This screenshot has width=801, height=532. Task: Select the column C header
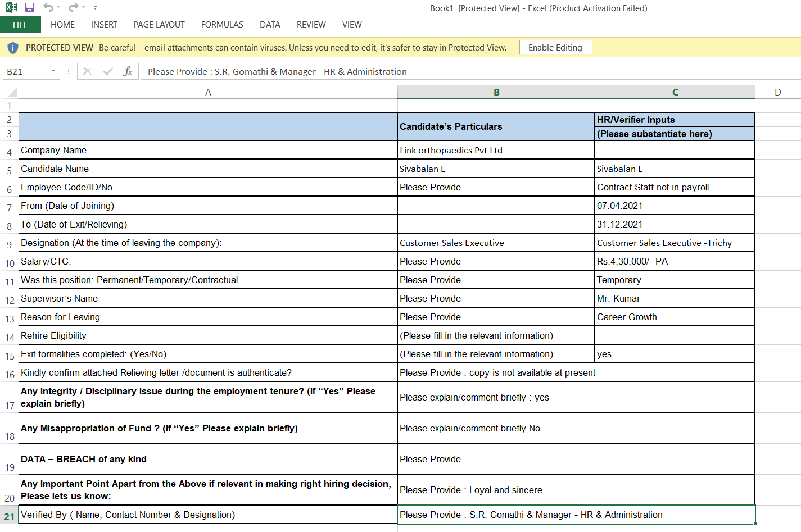675,92
